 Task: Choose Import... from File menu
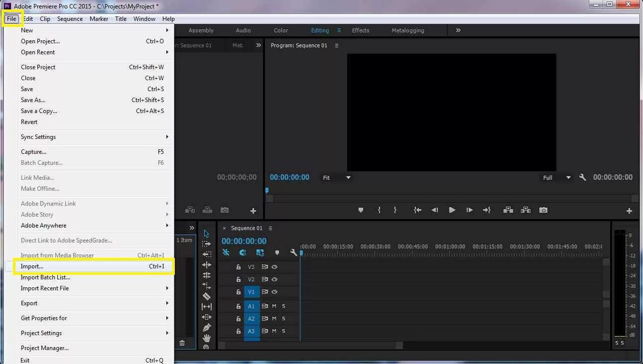point(95,266)
